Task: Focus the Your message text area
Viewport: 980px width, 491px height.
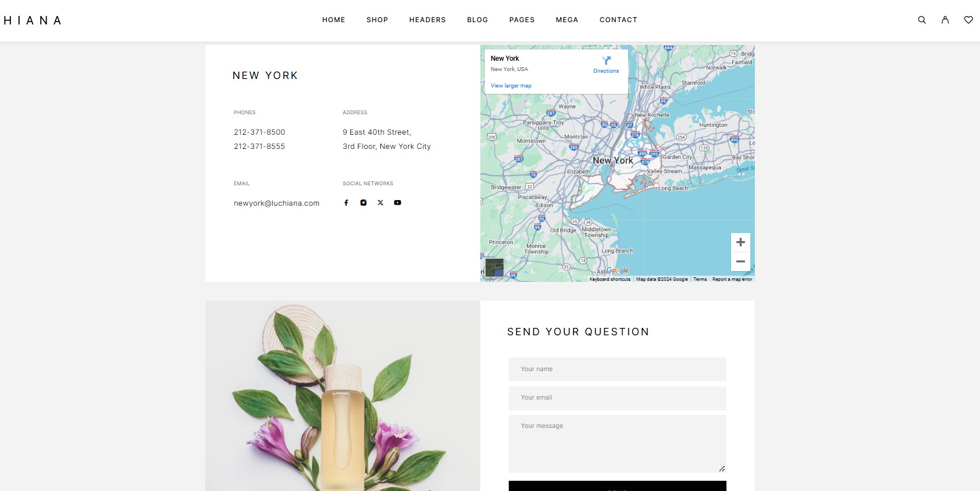Action: pyautogui.click(x=617, y=444)
